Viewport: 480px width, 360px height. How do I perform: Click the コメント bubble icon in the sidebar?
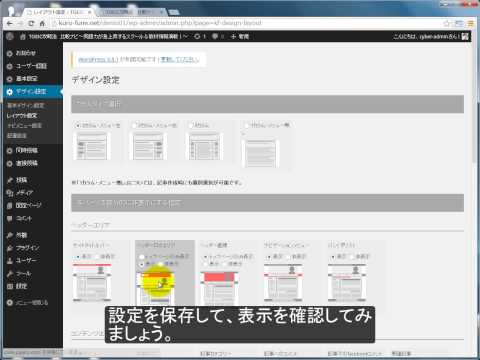point(10,219)
